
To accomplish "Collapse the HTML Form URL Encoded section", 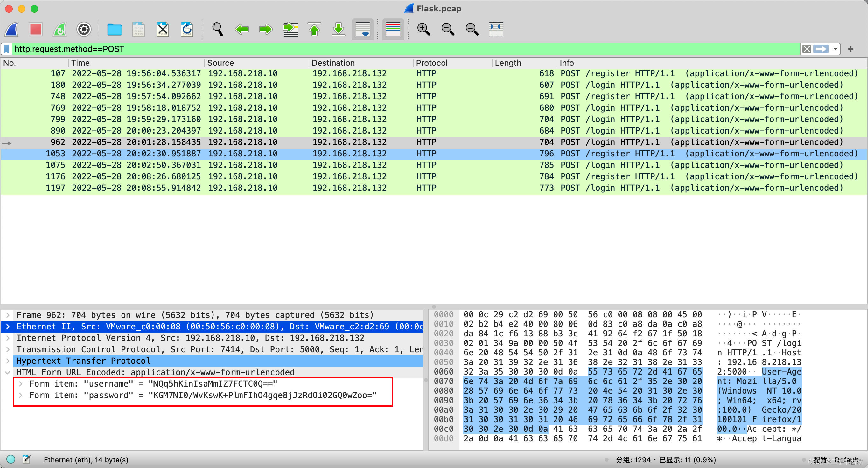I will 7,372.
